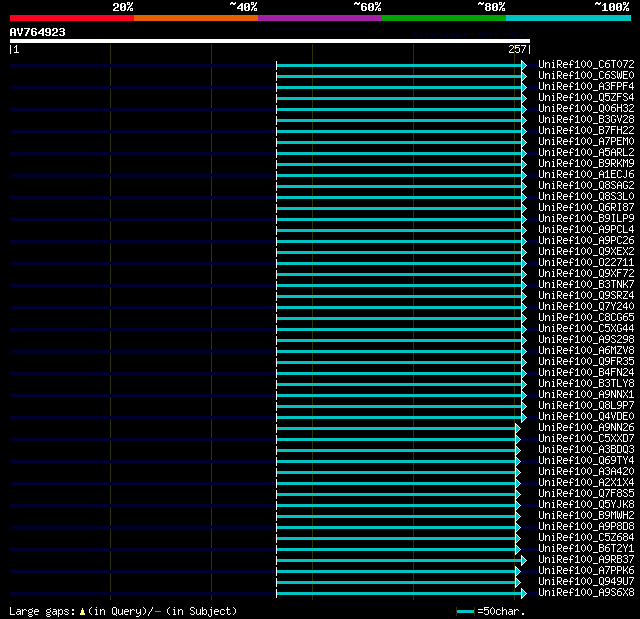Viewport: 640px width, 619px height.
Task: Open the UniRef100_Q9SRZ4 hit
Action: pos(586,296)
